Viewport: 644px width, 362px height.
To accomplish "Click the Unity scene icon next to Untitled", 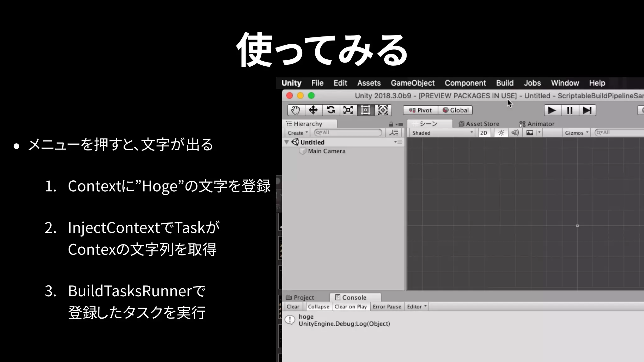I will tap(295, 142).
